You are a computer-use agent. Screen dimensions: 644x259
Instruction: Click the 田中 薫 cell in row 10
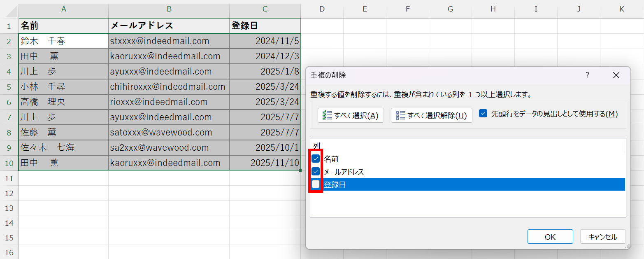click(64, 163)
